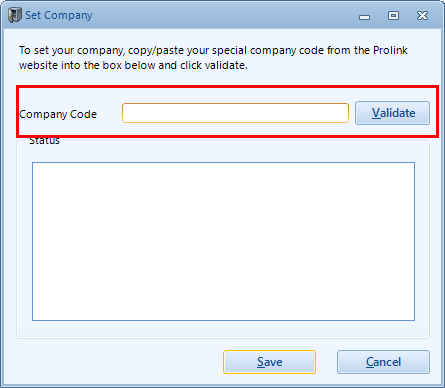
Task: Validate the entered company code
Action: click(392, 113)
